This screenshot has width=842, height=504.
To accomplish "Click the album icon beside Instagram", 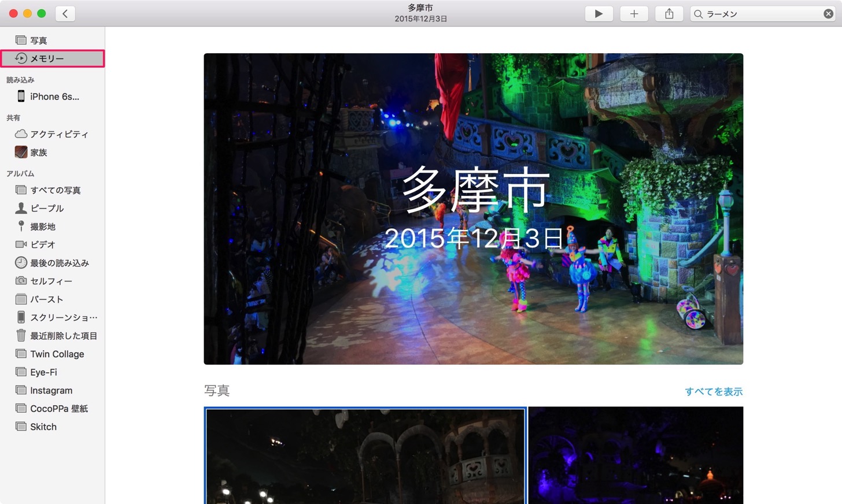I will click(21, 390).
